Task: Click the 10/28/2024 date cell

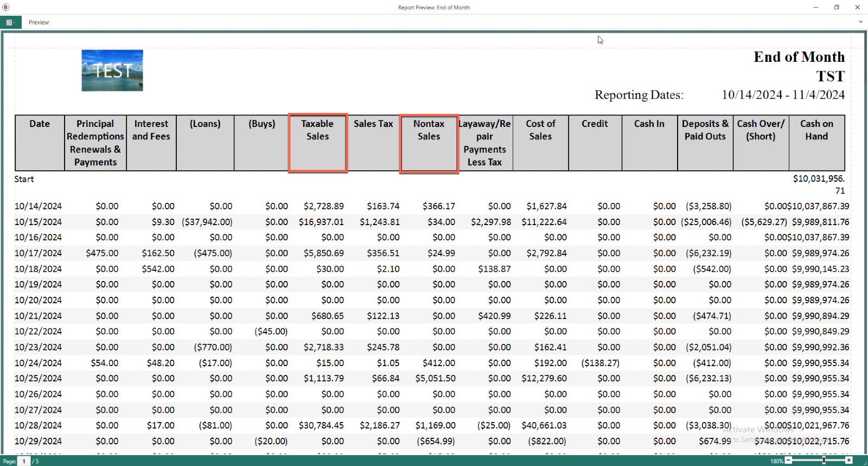Action: click(38, 425)
